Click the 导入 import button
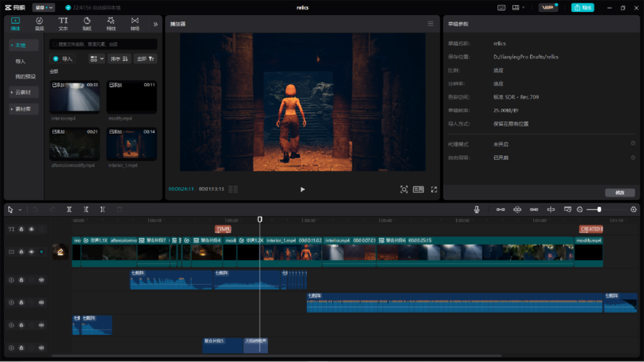The image size is (644, 362). pos(63,58)
